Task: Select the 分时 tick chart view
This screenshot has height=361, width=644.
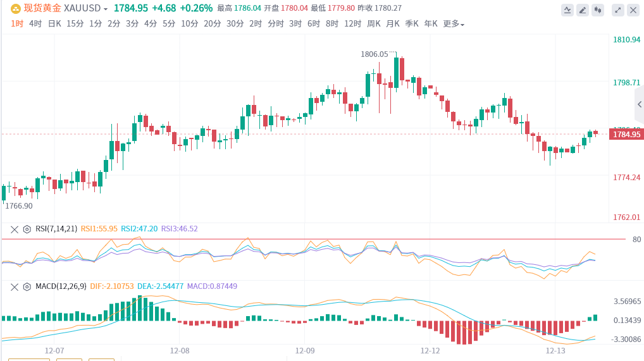Action: [276, 24]
